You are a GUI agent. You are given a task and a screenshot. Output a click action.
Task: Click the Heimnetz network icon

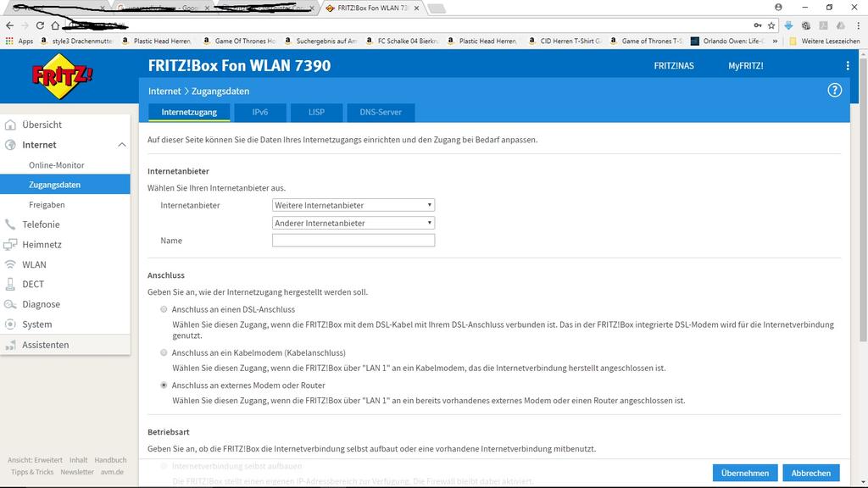pyautogui.click(x=10, y=245)
